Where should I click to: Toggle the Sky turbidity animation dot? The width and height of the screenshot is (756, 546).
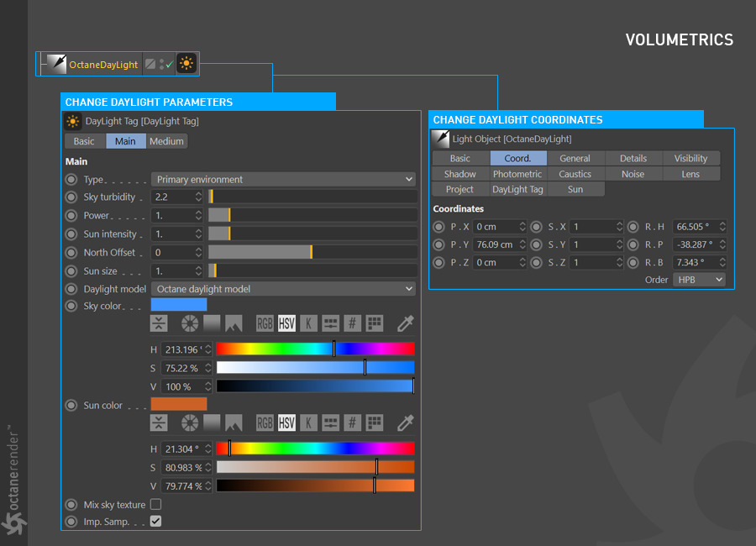tap(71, 197)
